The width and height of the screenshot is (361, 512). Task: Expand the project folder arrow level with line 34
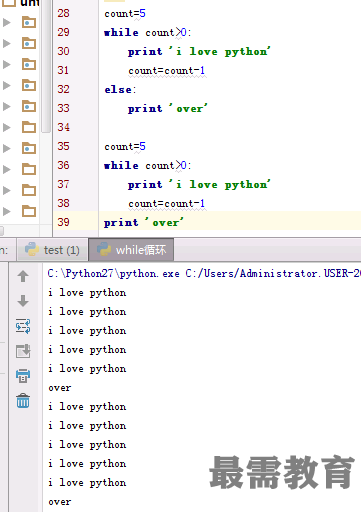tap(7, 127)
